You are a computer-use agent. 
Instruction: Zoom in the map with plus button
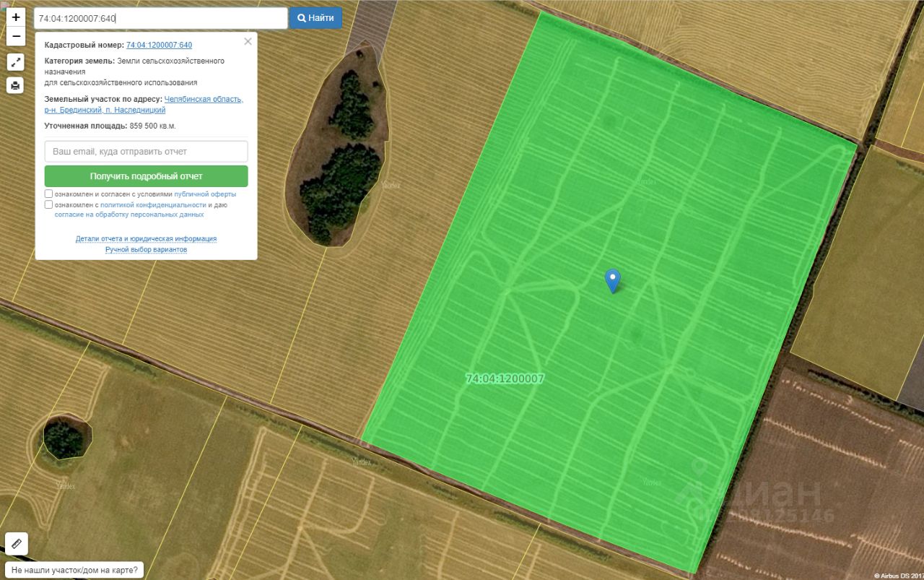[16, 17]
